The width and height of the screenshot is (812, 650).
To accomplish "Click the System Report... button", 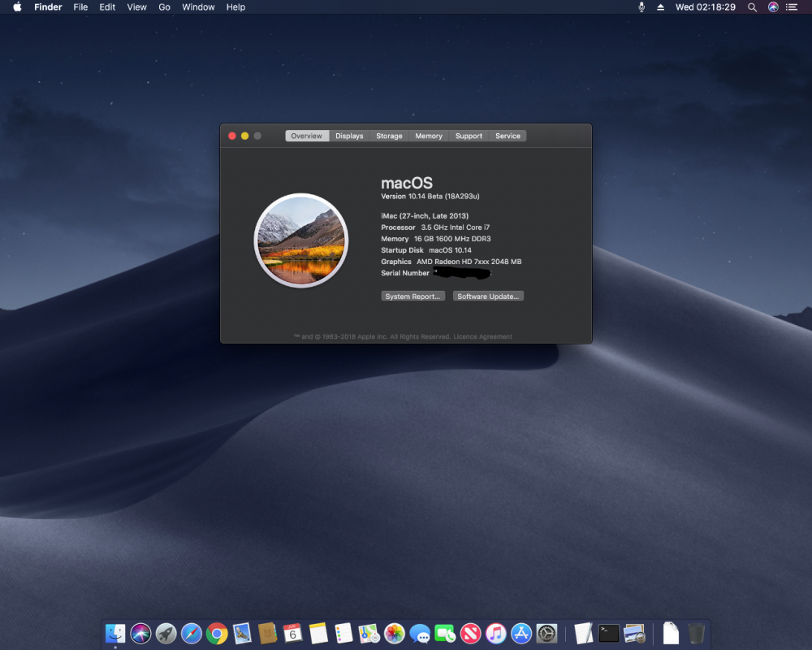I will [412, 296].
